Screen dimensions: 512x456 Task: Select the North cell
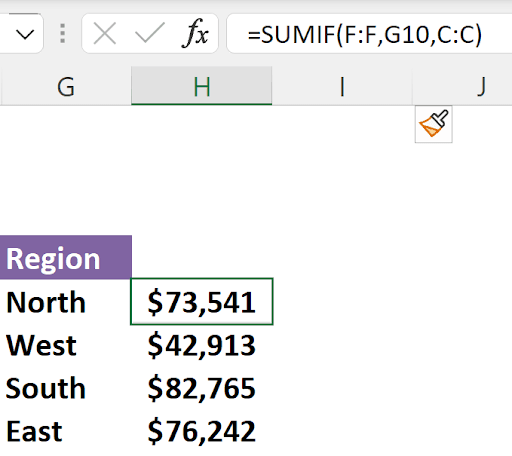pyautogui.click(x=66, y=302)
